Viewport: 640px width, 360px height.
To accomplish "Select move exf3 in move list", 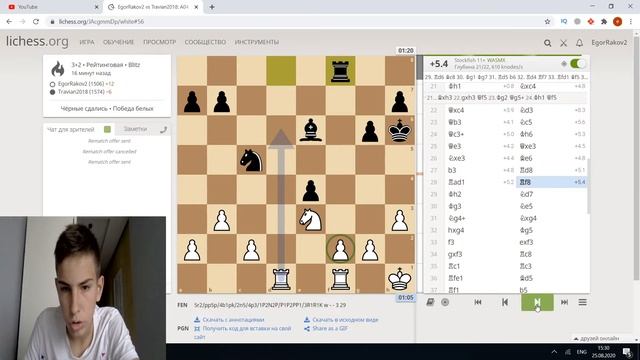I will pyautogui.click(x=552, y=242).
